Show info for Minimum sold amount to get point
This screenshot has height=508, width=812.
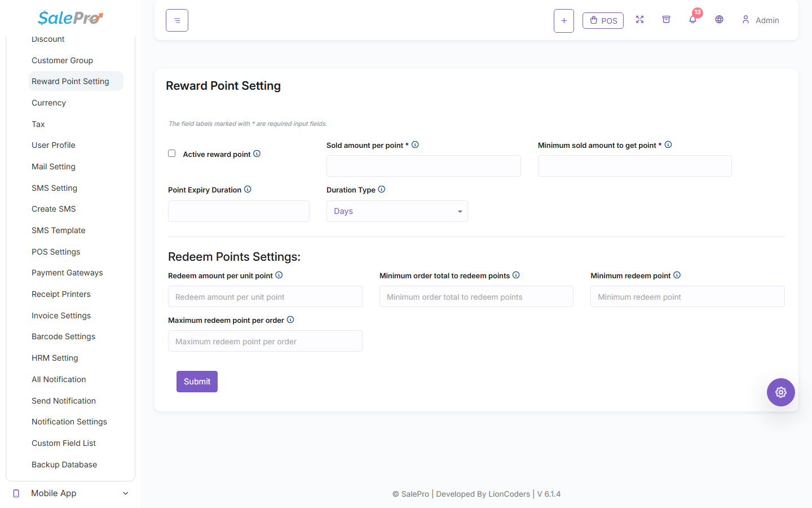click(668, 145)
